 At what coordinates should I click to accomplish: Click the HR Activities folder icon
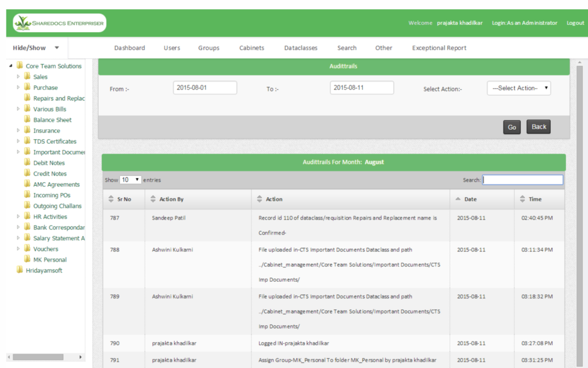coord(28,216)
